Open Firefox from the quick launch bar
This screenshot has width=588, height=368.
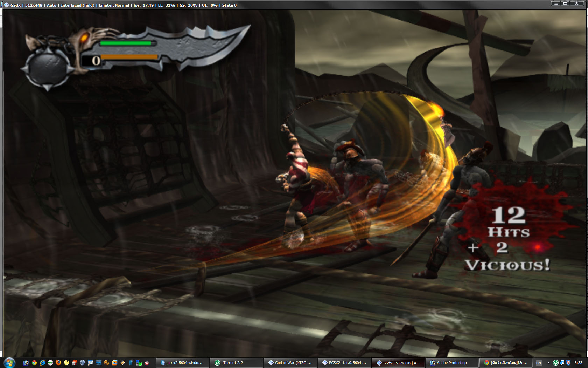click(x=58, y=363)
